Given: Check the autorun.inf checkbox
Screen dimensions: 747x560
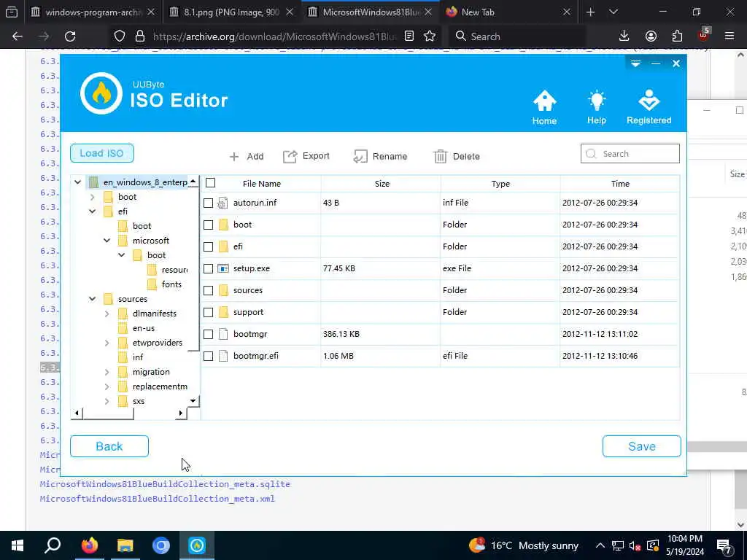Looking at the screenshot, I should pos(208,203).
